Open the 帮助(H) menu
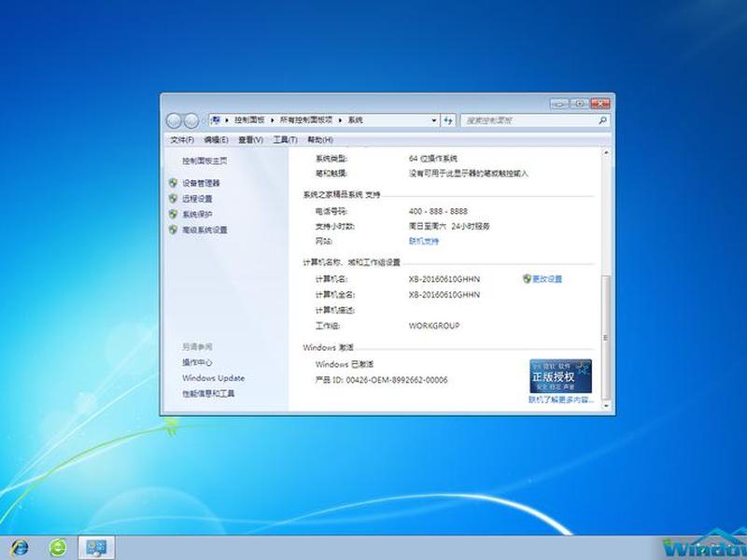Image resolution: width=747 pixels, height=560 pixels. (x=319, y=139)
